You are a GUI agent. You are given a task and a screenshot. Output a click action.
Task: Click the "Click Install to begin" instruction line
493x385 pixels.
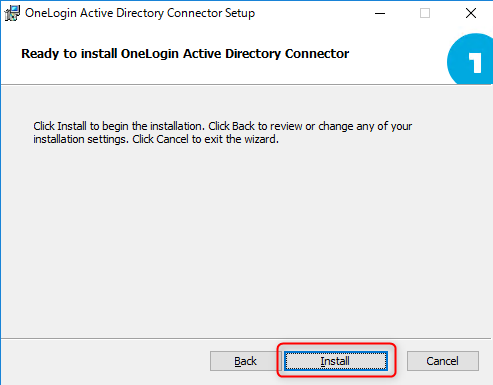click(x=223, y=126)
